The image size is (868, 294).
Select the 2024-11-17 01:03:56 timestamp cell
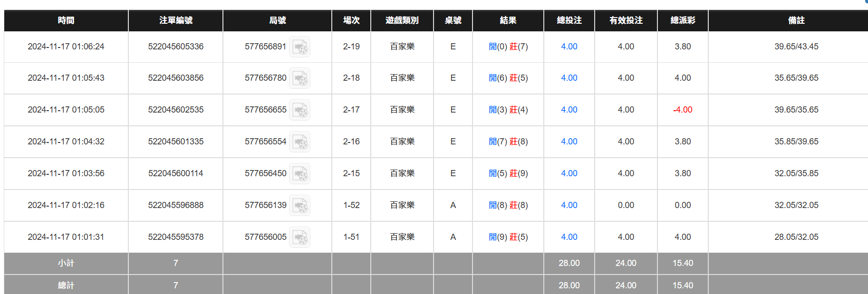pyautogui.click(x=66, y=173)
